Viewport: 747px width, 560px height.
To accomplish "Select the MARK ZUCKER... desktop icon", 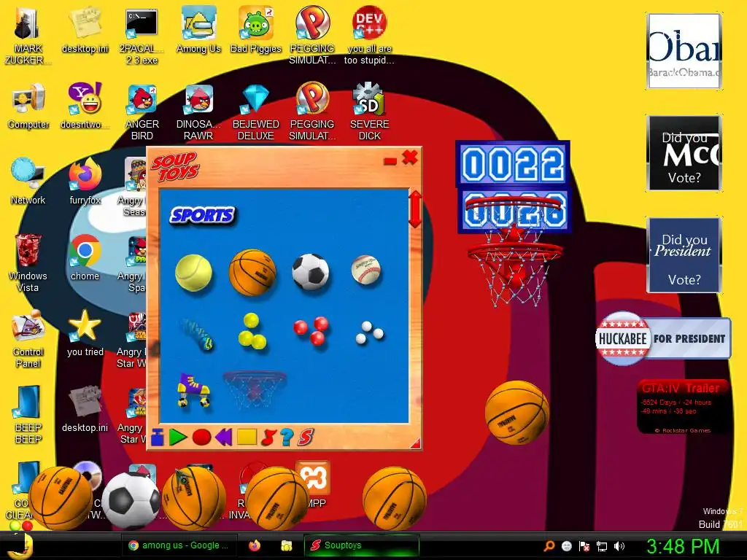I will (x=28, y=36).
